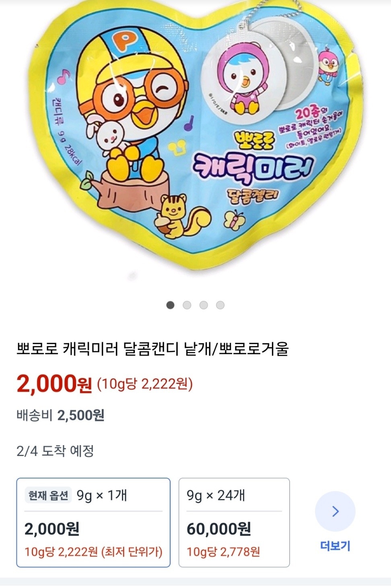The width and height of the screenshot is (391, 588).
Task: Select the second image carousel dot
Action: [x=187, y=305]
